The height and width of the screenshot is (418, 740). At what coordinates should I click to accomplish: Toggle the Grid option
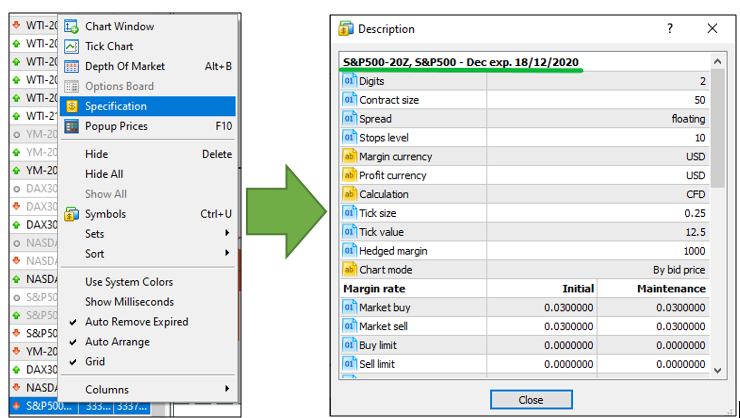coord(147,361)
